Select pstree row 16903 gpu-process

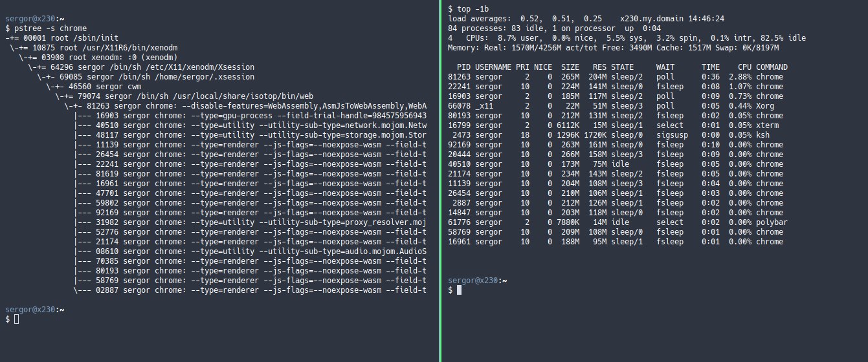249,116
